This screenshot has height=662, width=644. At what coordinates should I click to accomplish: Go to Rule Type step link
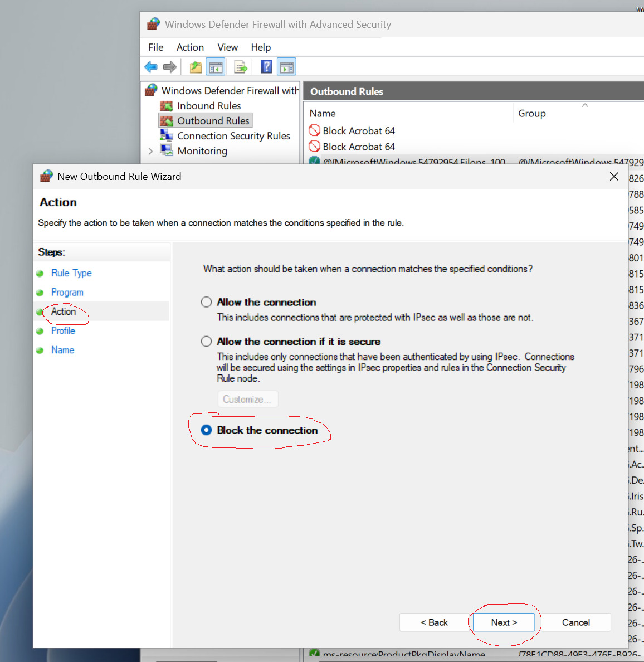71,273
